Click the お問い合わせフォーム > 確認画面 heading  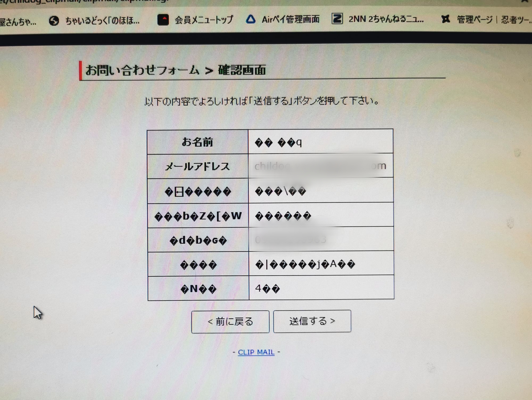click(175, 70)
